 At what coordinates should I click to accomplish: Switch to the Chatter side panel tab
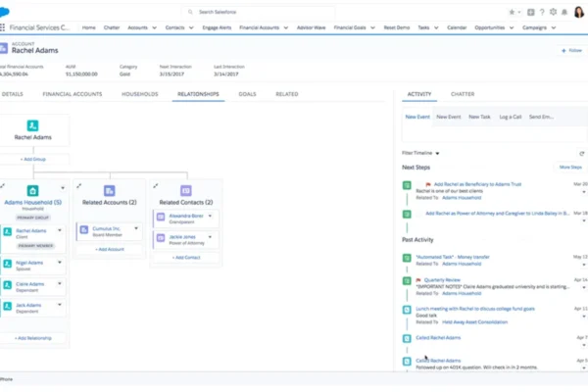463,94
